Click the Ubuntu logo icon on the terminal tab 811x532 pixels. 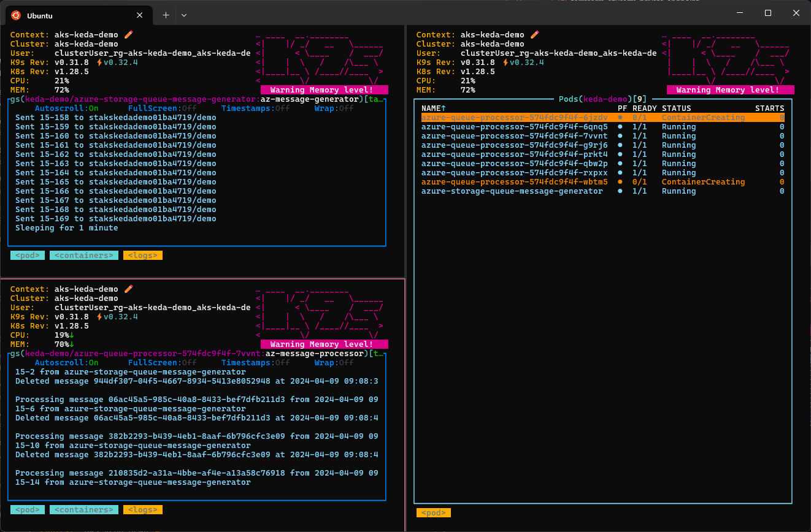[16, 15]
